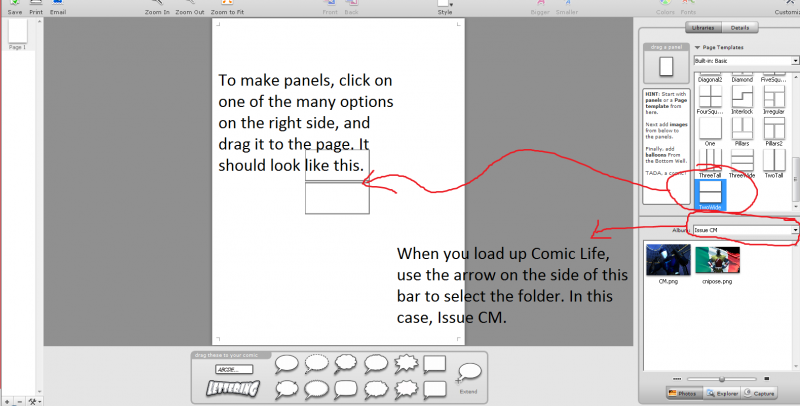Switch to the Libraries tab

[x=703, y=28]
